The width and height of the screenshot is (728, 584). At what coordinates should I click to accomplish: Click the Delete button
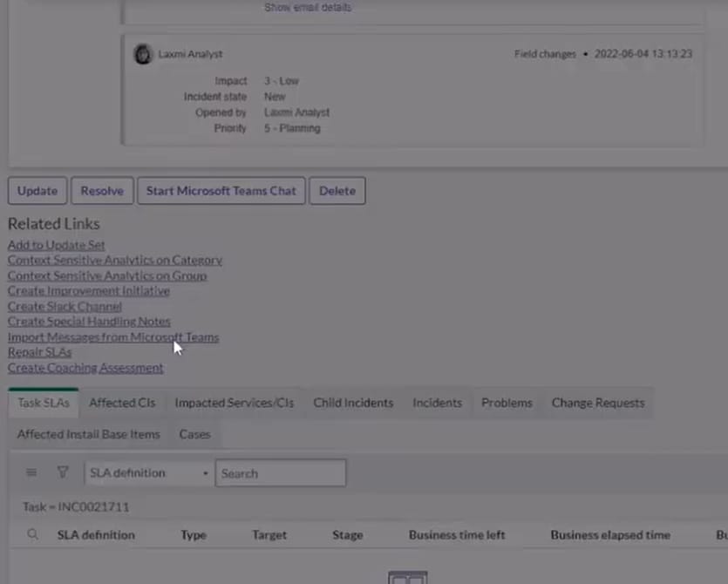[337, 191]
